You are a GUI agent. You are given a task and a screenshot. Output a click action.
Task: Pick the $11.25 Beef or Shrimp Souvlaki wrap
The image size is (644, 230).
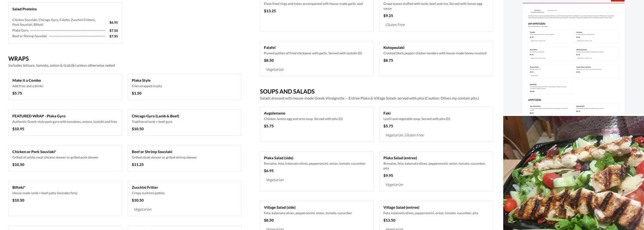coord(184,158)
